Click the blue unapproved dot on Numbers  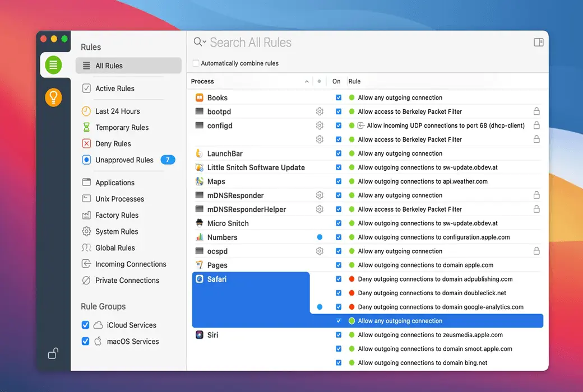pos(320,237)
